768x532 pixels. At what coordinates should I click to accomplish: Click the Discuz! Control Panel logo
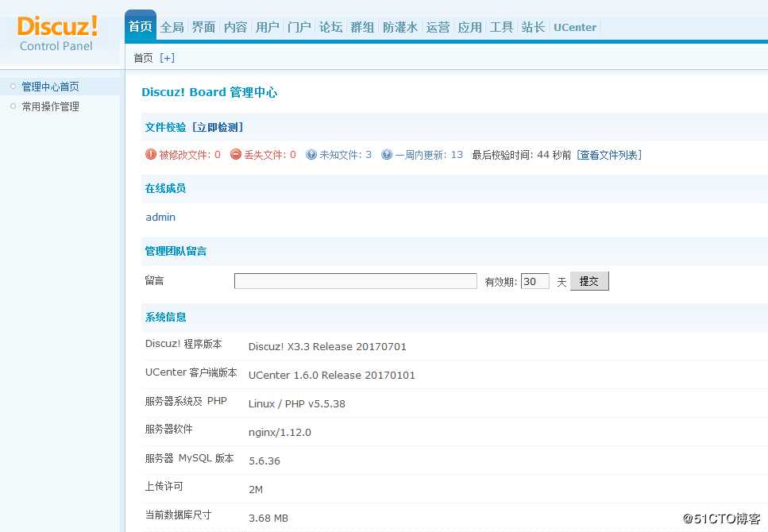(57, 33)
